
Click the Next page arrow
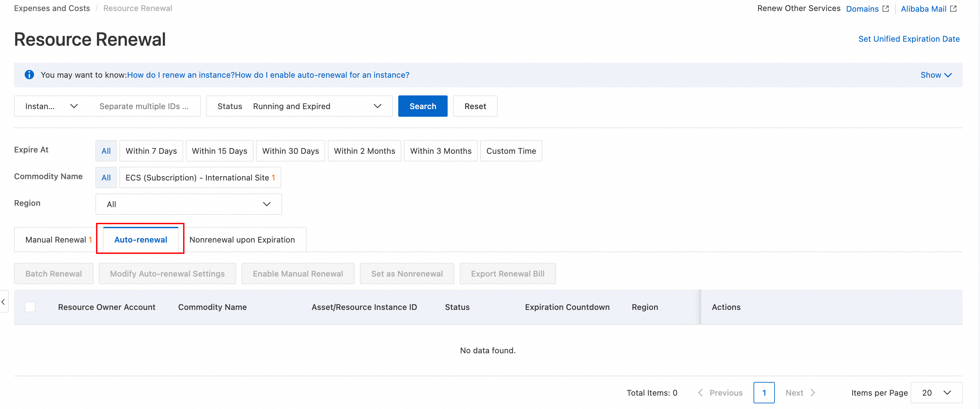tap(813, 393)
